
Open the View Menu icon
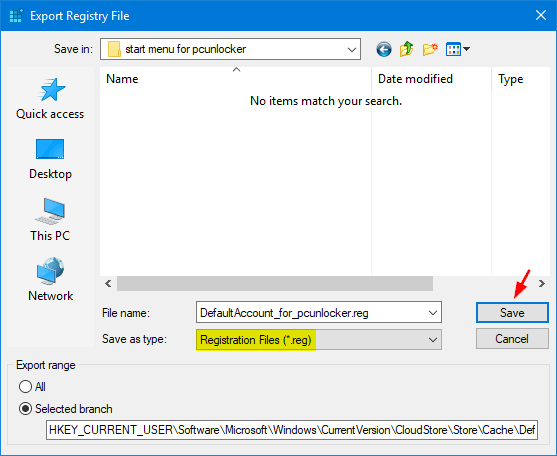pos(458,49)
